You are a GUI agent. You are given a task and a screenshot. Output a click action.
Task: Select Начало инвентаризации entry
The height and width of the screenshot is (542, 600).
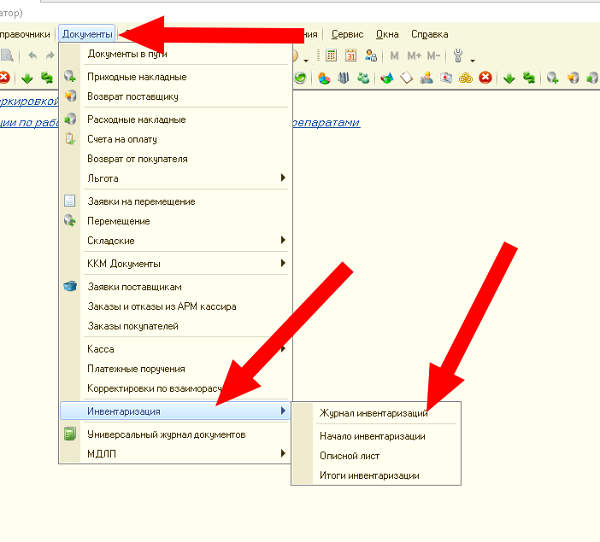372,436
